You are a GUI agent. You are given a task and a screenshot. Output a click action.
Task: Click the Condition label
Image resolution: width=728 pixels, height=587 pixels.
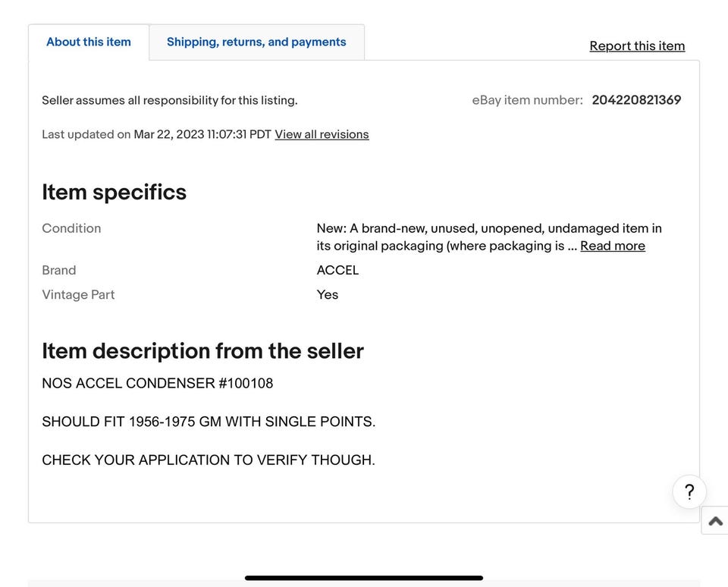(71, 228)
